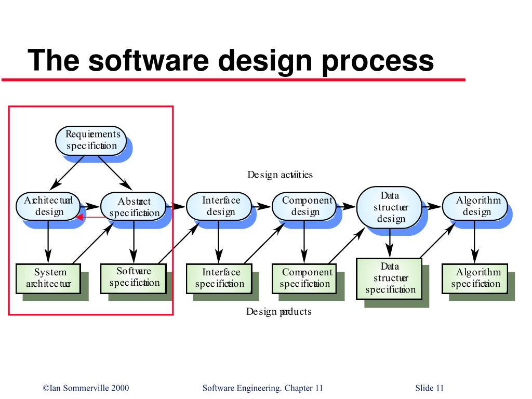
Task: Click the '©Ian Sommerville 2000' footer text
Action: [86, 388]
